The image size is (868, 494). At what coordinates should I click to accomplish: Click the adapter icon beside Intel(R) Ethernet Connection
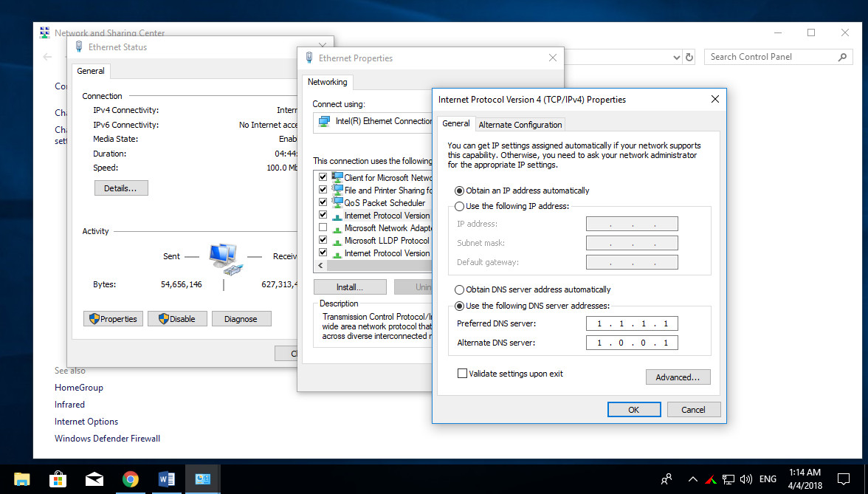click(325, 121)
